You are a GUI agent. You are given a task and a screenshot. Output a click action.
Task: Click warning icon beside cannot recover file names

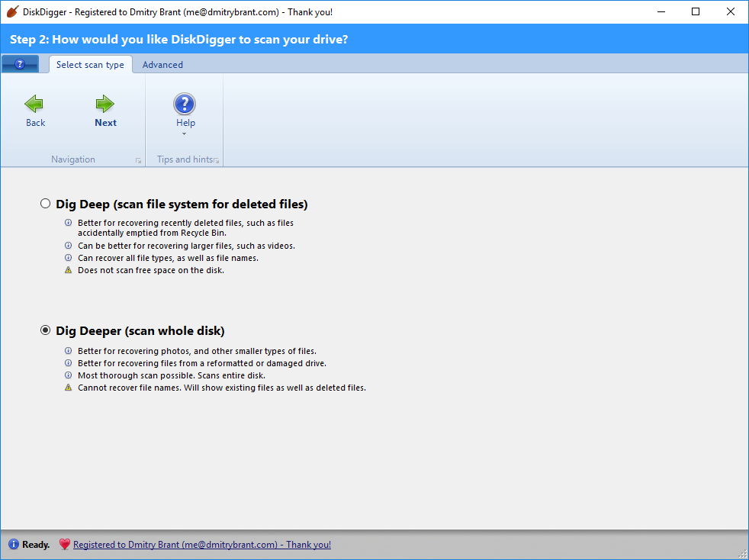click(69, 388)
